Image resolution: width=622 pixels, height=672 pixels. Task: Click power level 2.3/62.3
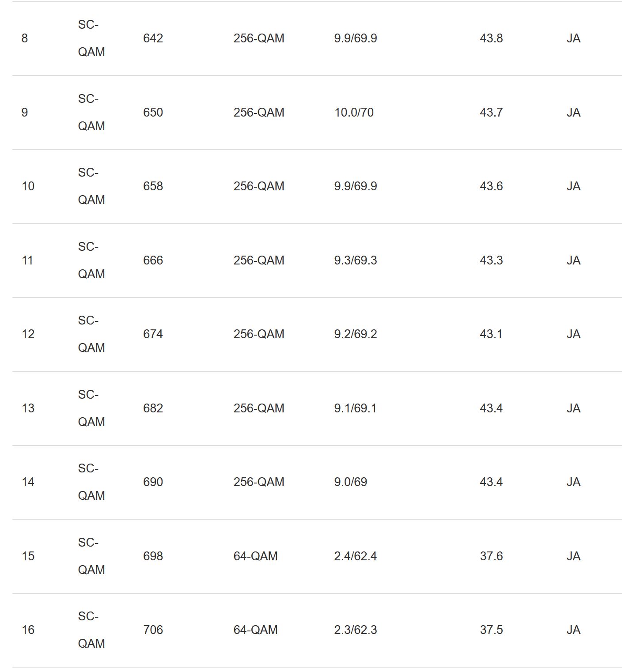[355, 630]
